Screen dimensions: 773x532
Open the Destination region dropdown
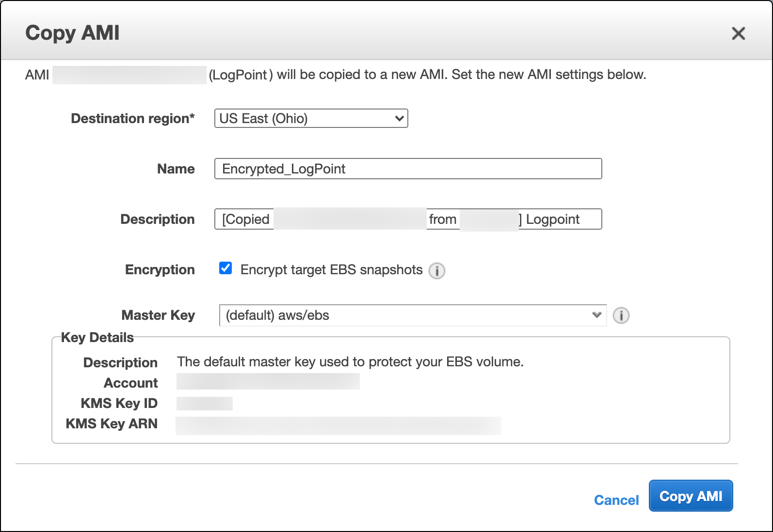(x=311, y=119)
